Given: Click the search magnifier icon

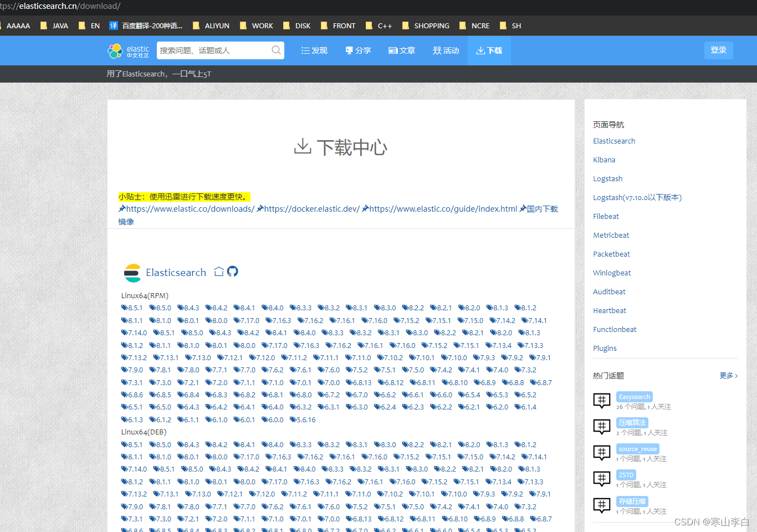Looking at the screenshot, I should click(276, 50).
